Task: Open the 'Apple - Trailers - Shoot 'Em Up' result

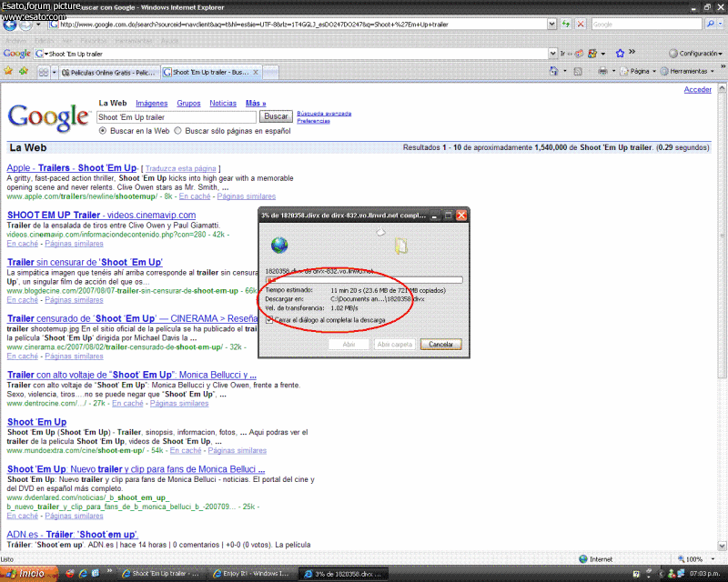Action: coord(71,168)
